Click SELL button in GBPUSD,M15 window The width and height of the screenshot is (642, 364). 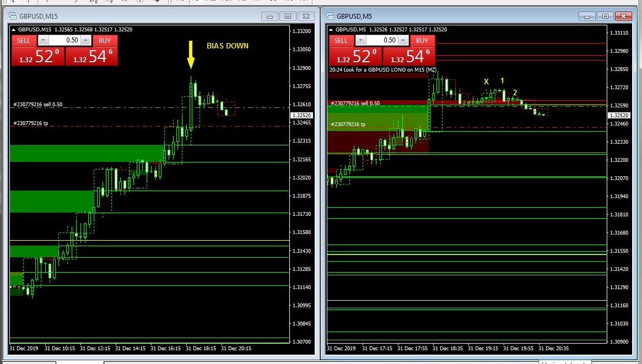click(24, 41)
